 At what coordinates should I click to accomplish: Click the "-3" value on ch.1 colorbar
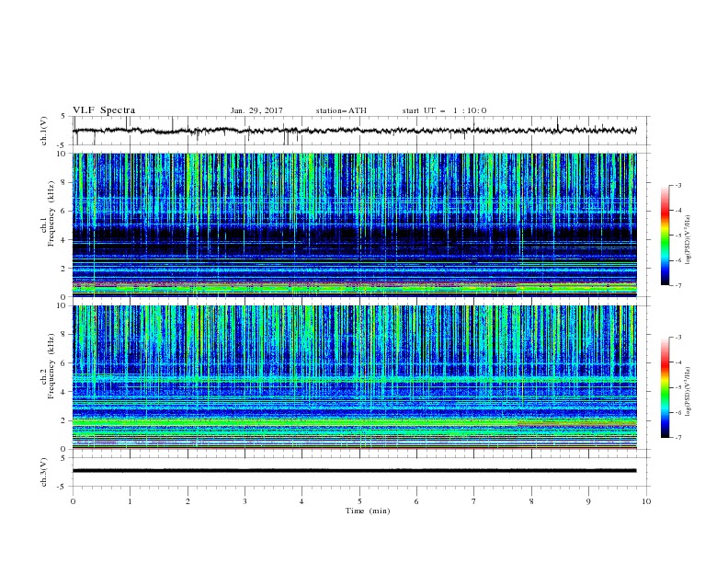pyautogui.click(x=677, y=185)
